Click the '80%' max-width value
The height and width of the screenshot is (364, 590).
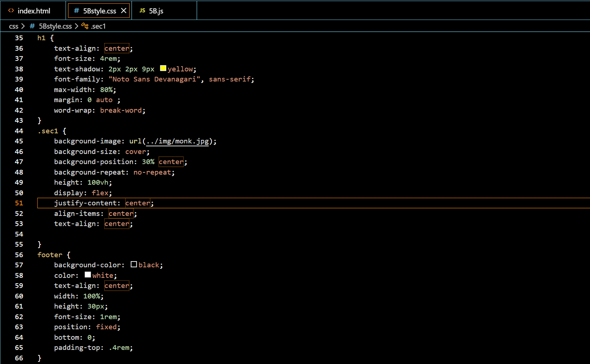click(106, 90)
